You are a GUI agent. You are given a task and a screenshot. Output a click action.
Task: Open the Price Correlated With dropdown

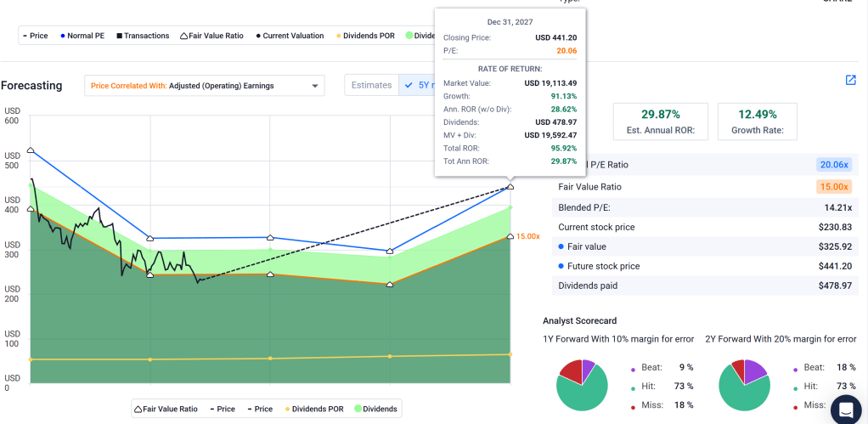click(204, 85)
